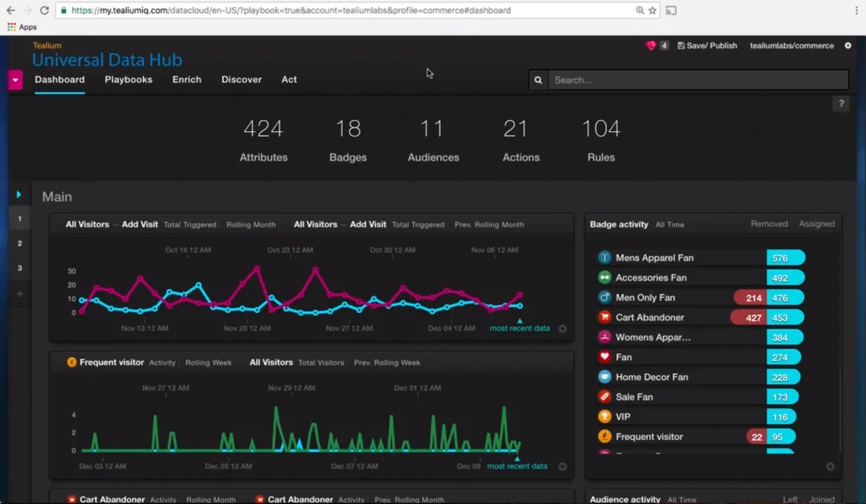Open the Enrich tab
Viewport: 866px width, 504px height.
(x=186, y=80)
